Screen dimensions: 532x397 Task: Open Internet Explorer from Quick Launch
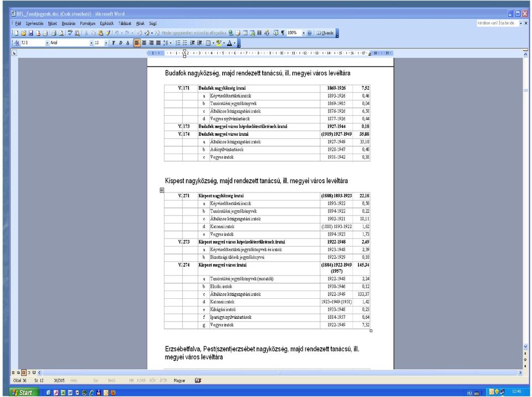91,393
